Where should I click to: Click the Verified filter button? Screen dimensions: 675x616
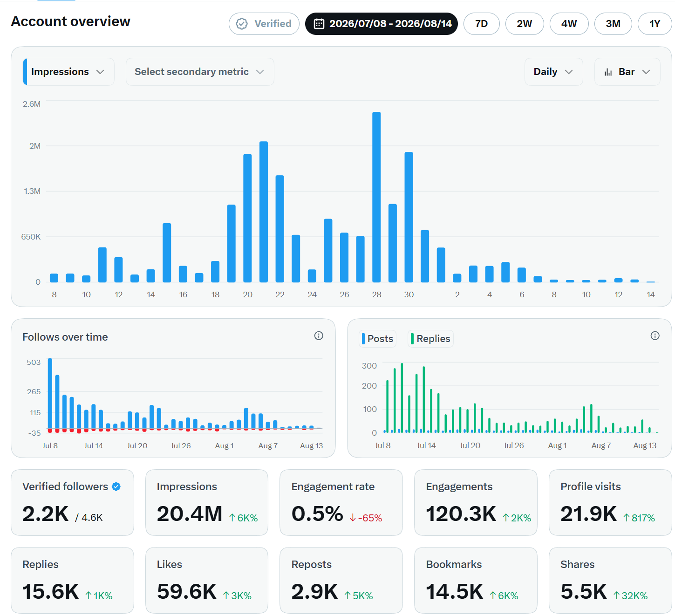(x=264, y=24)
